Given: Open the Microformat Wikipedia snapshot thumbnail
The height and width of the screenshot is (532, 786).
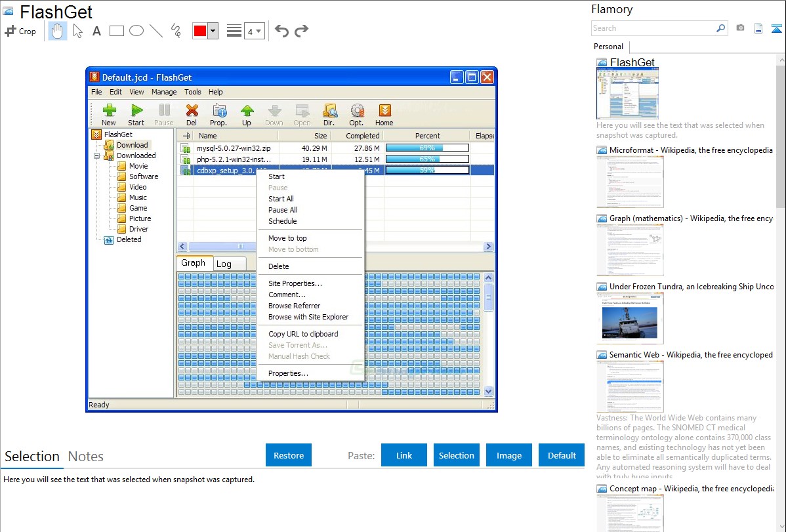Looking at the screenshot, I should tap(630, 182).
